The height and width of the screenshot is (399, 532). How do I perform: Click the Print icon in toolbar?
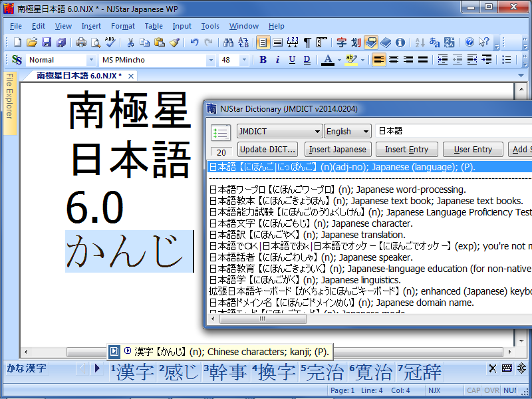(81, 43)
